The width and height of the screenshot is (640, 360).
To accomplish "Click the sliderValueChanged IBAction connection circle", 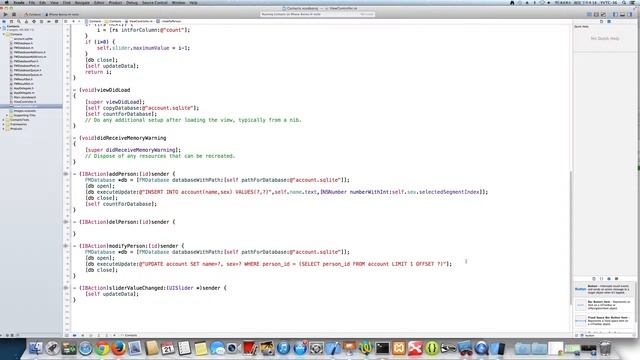I will click(66, 288).
